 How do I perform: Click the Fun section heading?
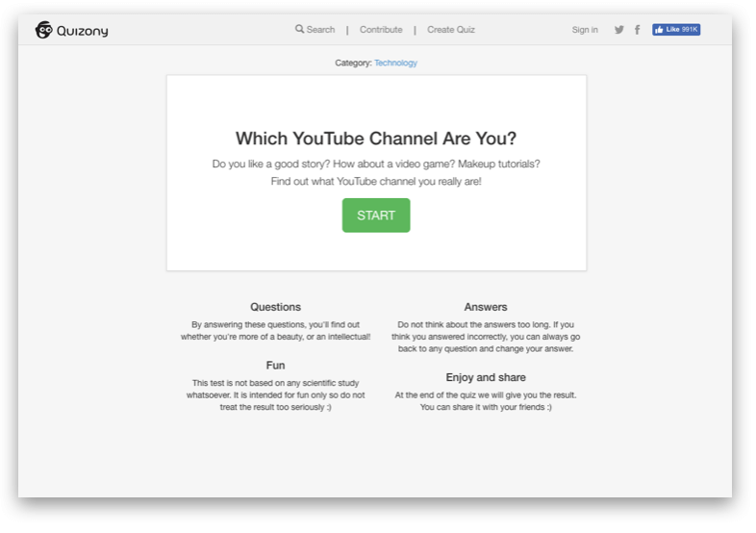tap(275, 366)
